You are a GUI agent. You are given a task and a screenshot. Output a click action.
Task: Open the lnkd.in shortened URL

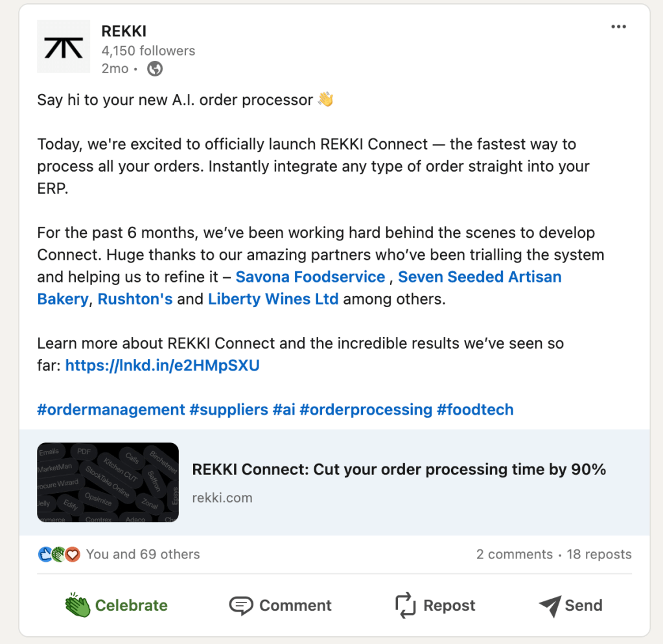tap(162, 365)
